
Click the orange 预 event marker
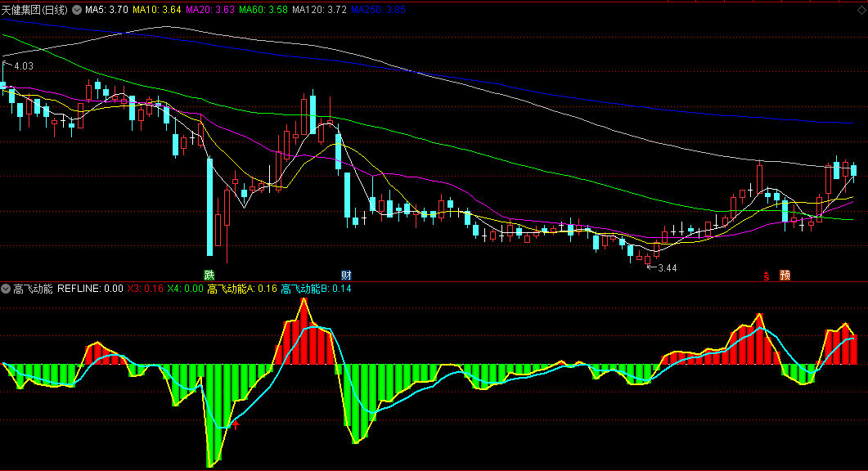pos(785,275)
